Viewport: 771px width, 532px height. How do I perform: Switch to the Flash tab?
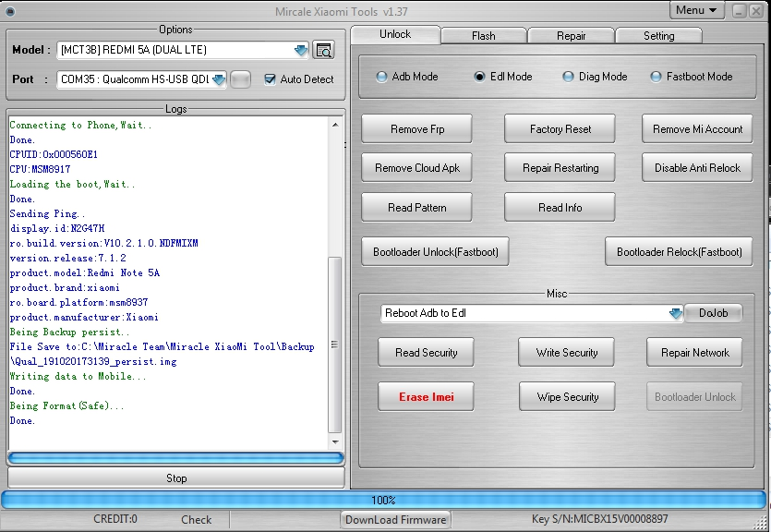(484, 36)
